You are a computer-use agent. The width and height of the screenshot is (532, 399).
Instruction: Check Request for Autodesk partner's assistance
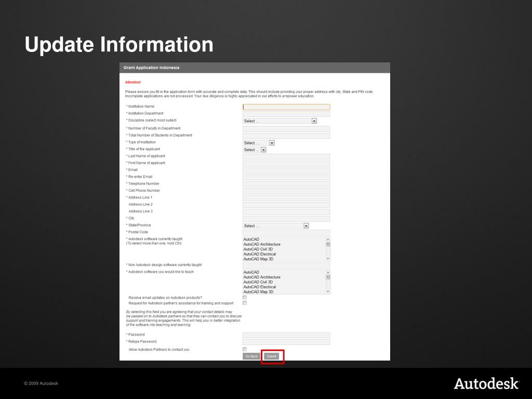(x=245, y=303)
